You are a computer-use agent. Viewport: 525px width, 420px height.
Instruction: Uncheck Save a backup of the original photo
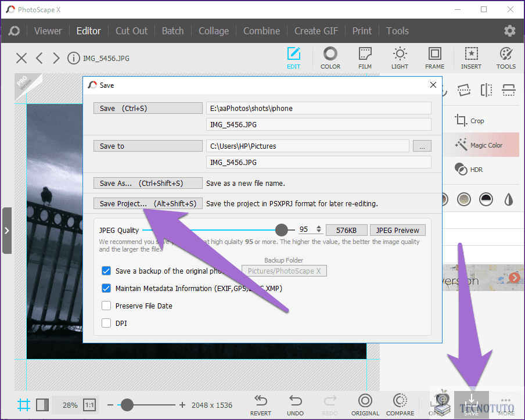point(106,271)
